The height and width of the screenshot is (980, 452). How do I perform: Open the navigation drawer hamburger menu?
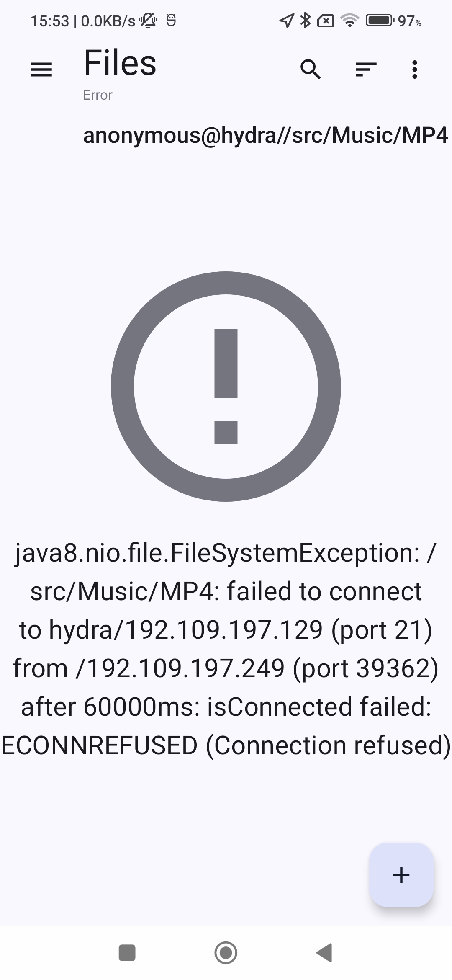click(x=41, y=70)
